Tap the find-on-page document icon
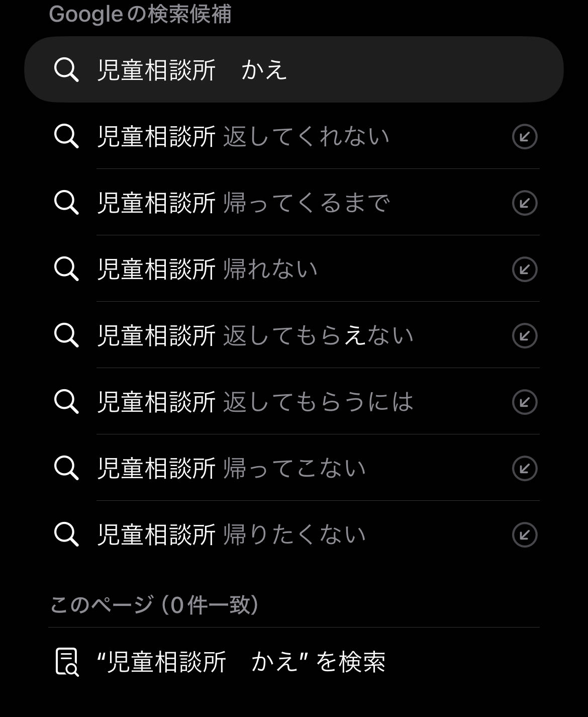588x717 pixels. point(66,662)
